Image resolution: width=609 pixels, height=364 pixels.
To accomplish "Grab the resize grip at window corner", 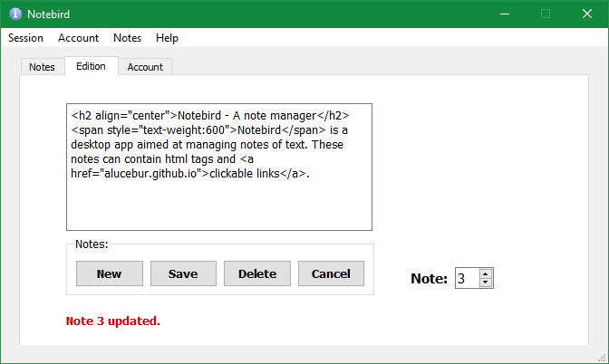I will 602,358.
